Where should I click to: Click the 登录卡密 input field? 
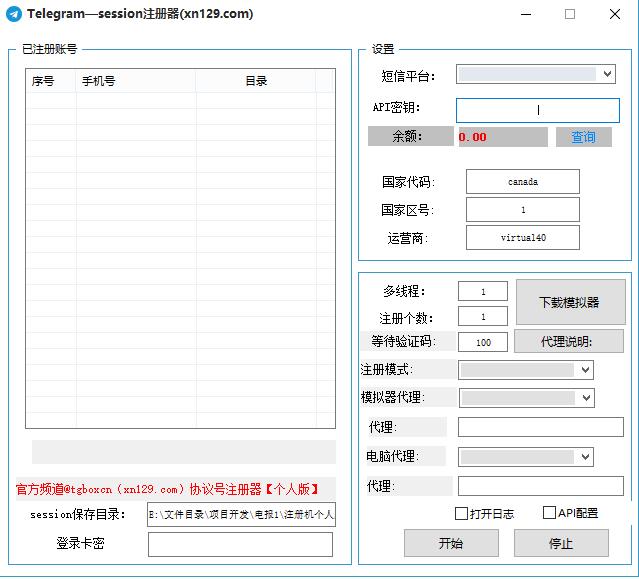[x=240, y=544]
